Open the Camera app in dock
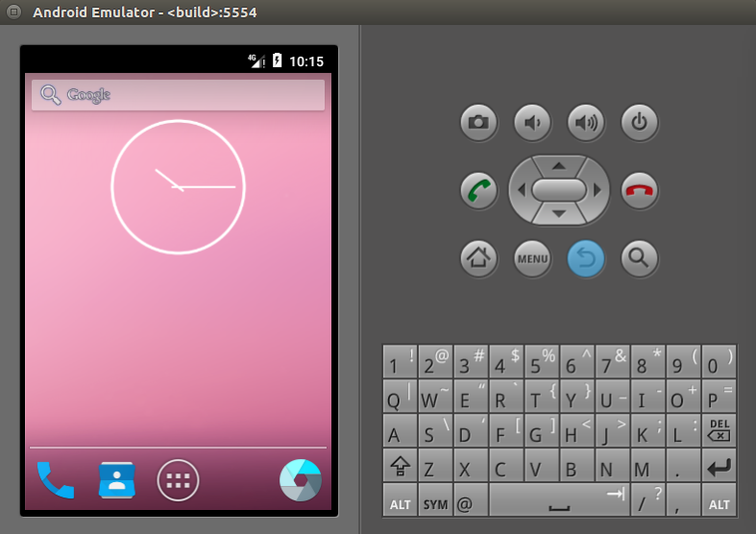The width and height of the screenshot is (756, 534). tap(300, 480)
